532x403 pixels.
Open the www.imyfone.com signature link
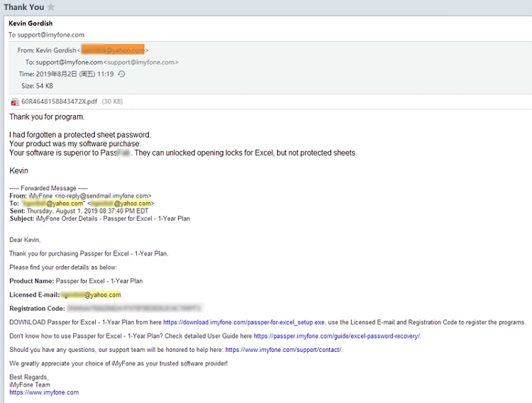tap(44, 392)
